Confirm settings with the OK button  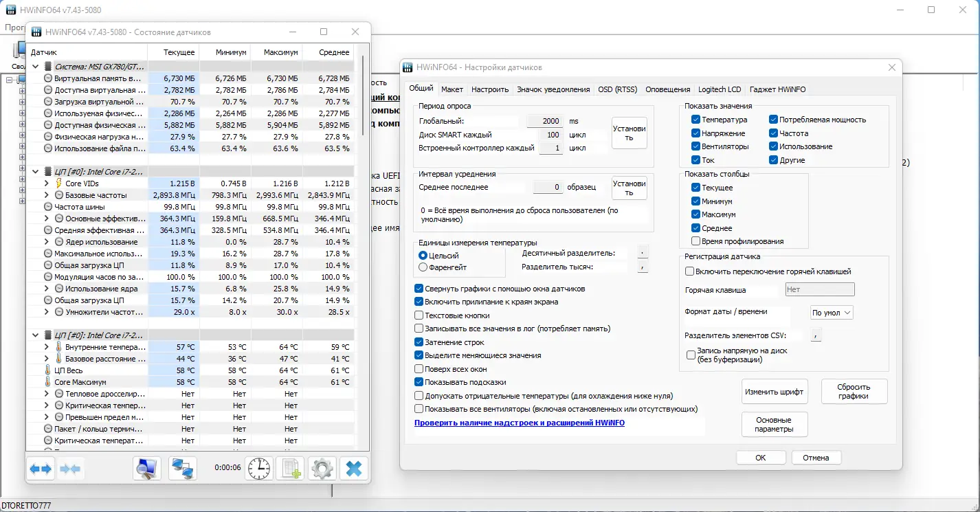point(761,458)
